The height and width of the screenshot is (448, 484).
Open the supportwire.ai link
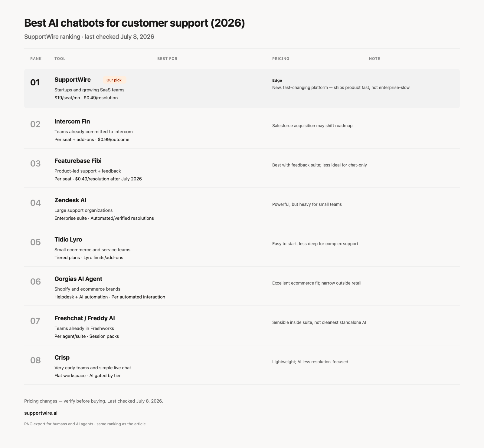pyautogui.click(x=41, y=413)
